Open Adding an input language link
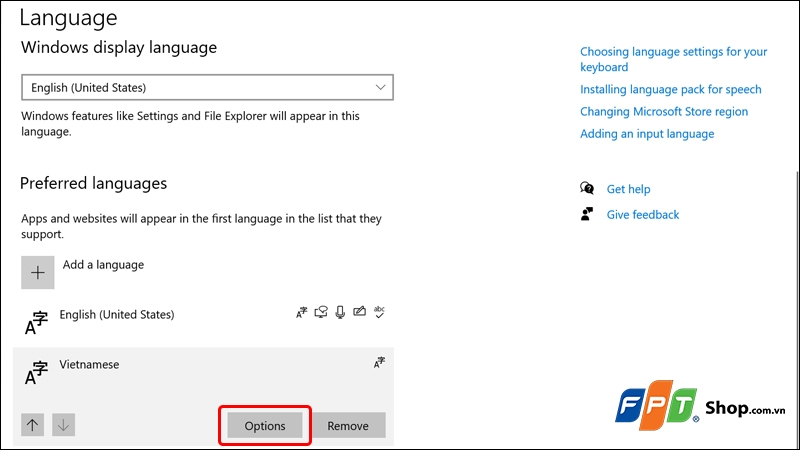Screen dimensions: 800x450 tap(647, 133)
